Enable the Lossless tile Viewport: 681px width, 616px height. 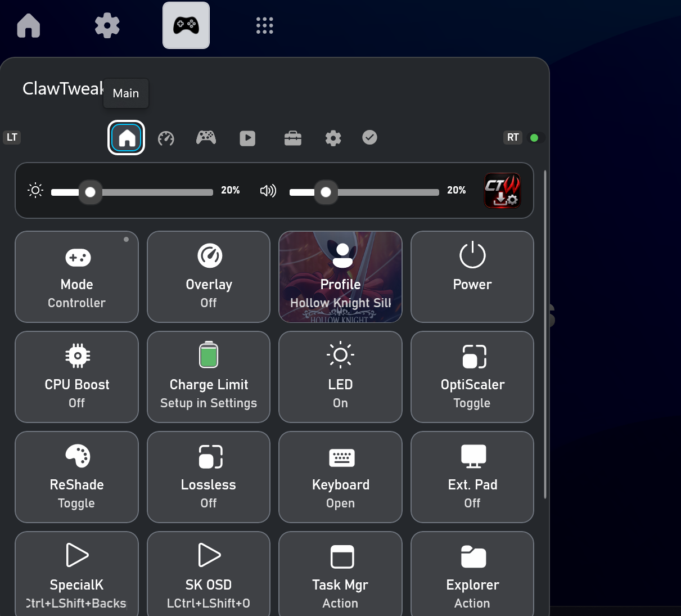tap(209, 477)
